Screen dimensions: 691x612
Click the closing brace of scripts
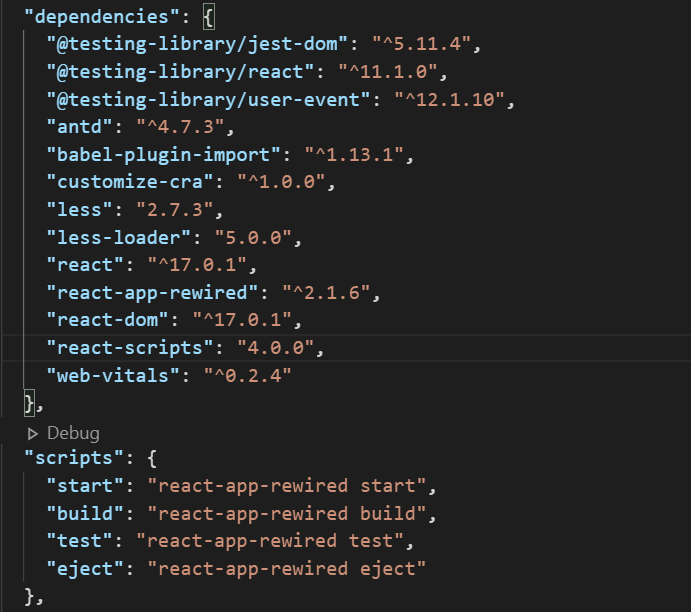coord(29,597)
